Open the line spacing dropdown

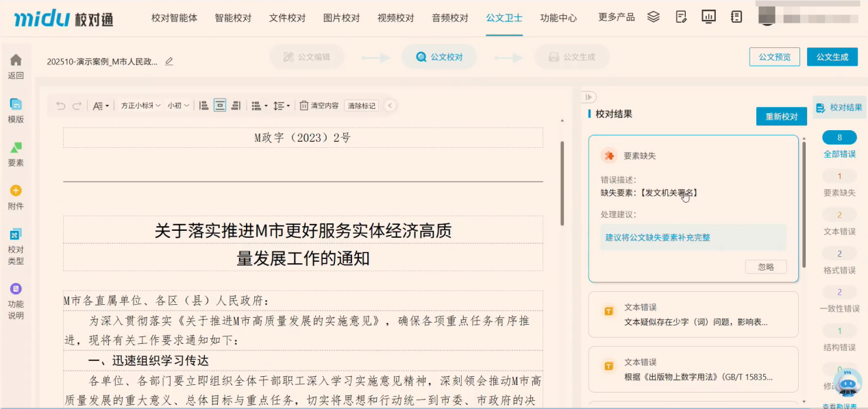[x=281, y=105]
